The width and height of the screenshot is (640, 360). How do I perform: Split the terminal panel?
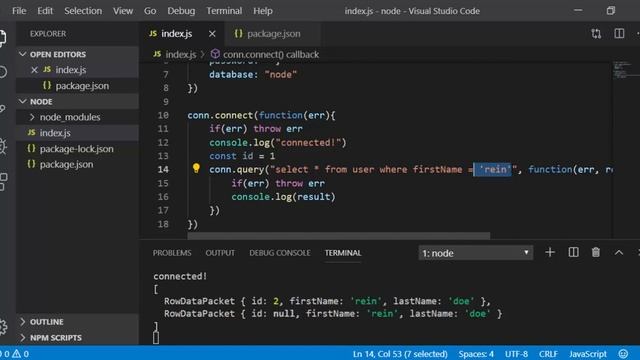pos(573,253)
